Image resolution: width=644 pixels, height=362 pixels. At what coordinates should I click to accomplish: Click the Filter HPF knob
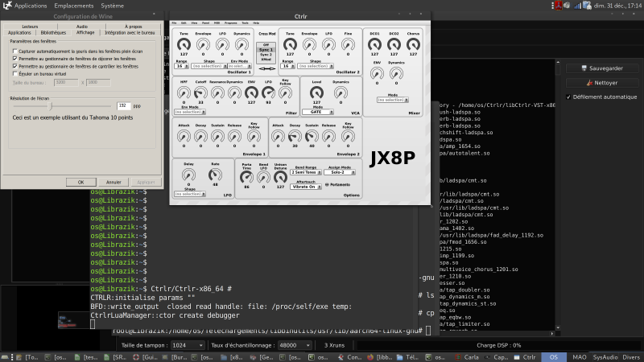184,93
